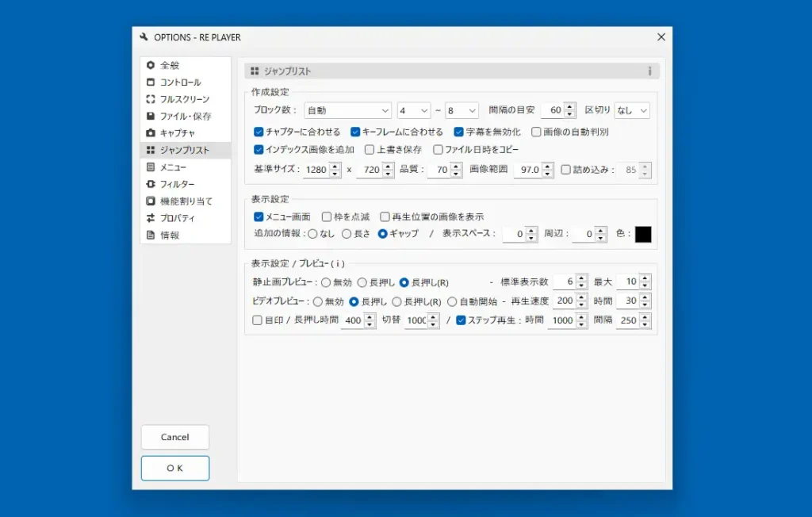Open the ブロック数 自動 dropdown
The width and height of the screenshot is (812, 517).
click(x=347, y=110)
